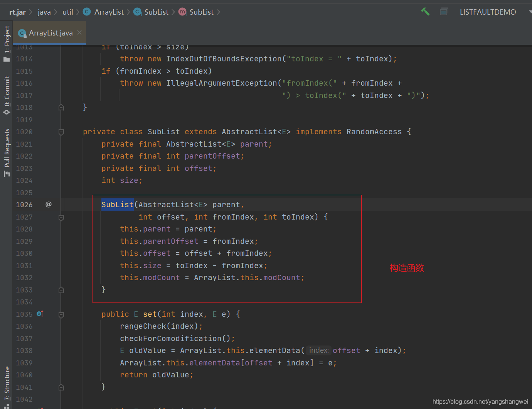Click the Structure icon in sidebar

(7, 406)
